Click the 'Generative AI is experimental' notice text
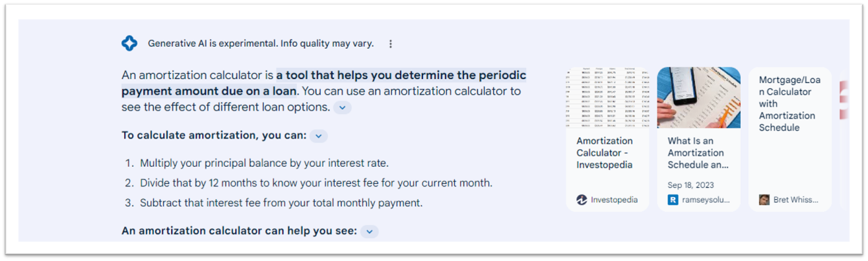 point(261,43)
